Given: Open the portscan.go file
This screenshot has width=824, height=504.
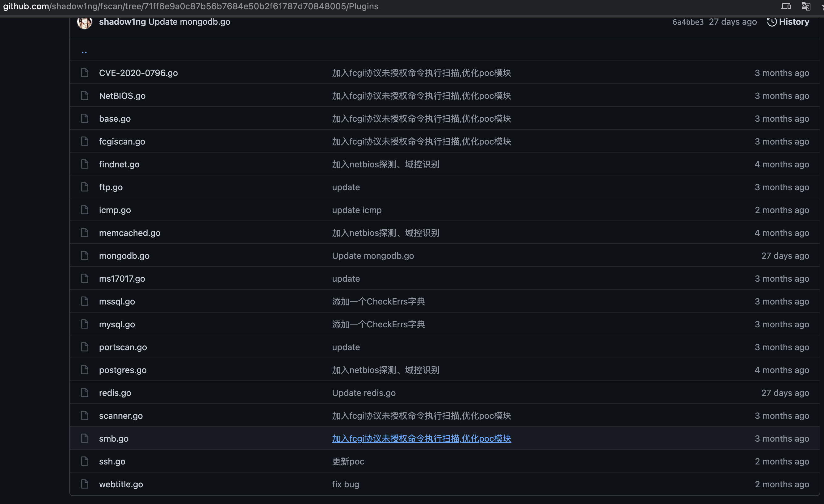Looking at the screenshot, I should click(123, 347).
